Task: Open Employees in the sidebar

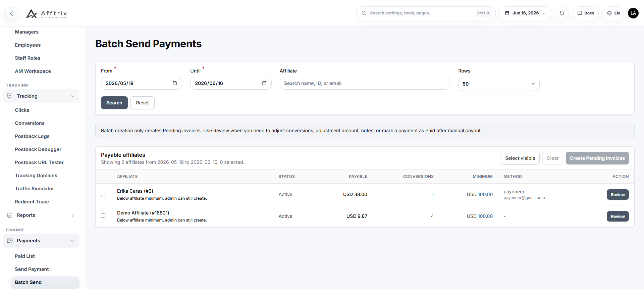Action: [28, 45]
